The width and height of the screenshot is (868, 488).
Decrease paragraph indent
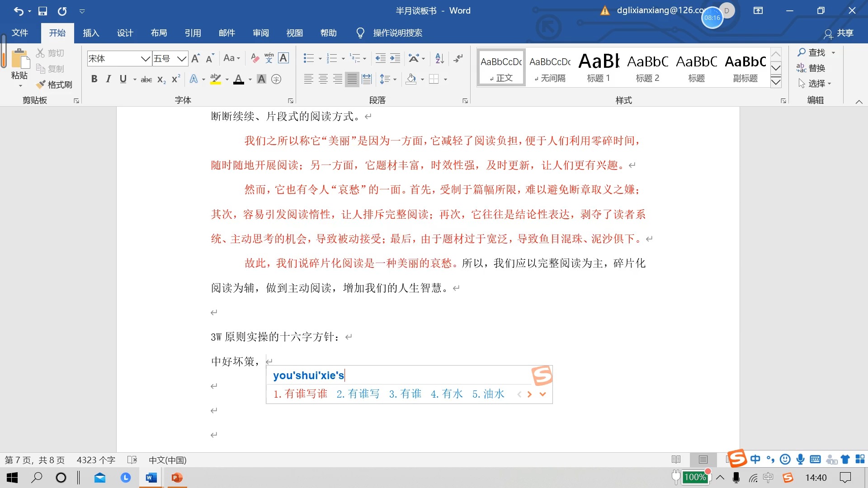point(381,58)
